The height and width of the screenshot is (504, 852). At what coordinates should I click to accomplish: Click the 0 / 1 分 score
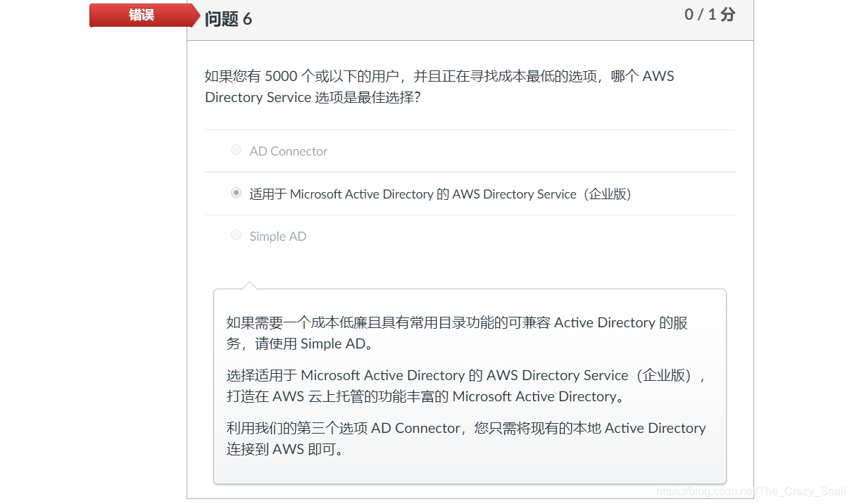pyautogui.click(x=710, y=15)
